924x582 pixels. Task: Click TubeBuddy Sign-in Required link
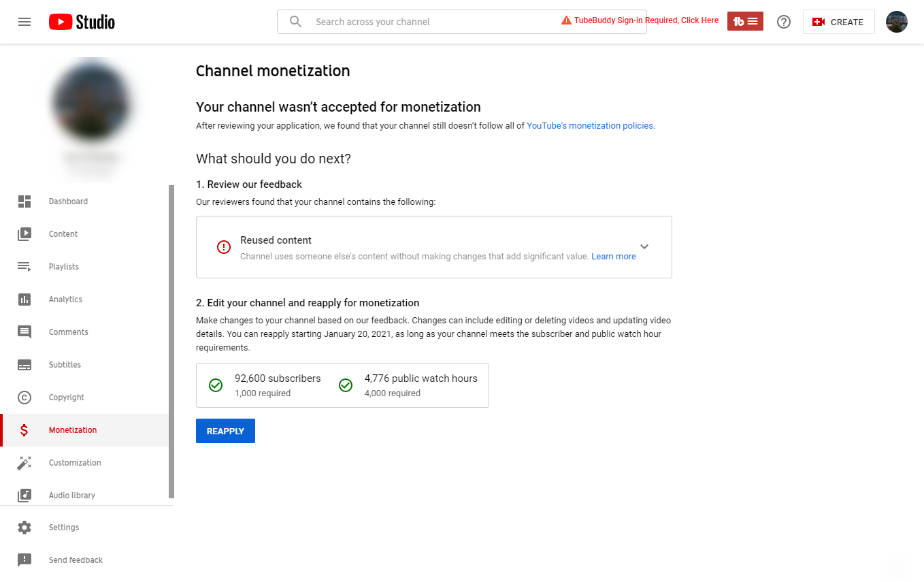[x=646, y=20]
